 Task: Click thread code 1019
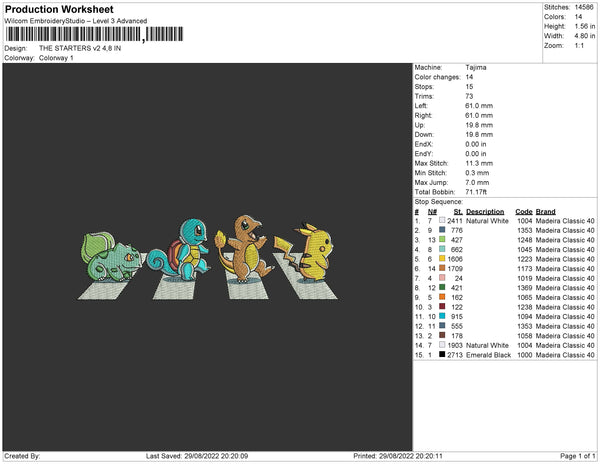[x=525, y=278]
